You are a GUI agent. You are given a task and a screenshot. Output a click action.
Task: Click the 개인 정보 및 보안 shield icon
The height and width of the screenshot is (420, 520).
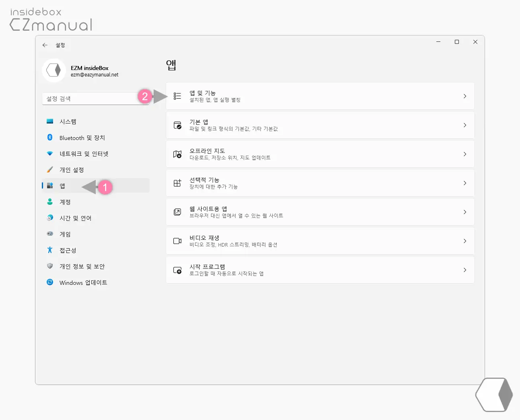click(50, 266)
